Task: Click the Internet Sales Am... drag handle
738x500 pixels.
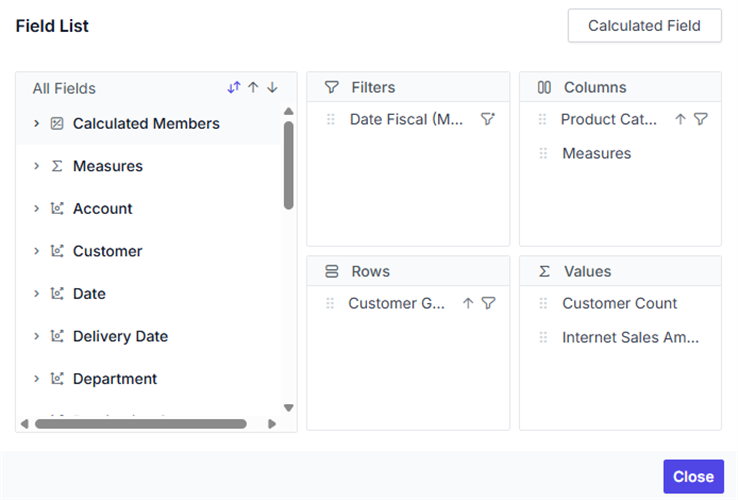Action: [543, 337]
